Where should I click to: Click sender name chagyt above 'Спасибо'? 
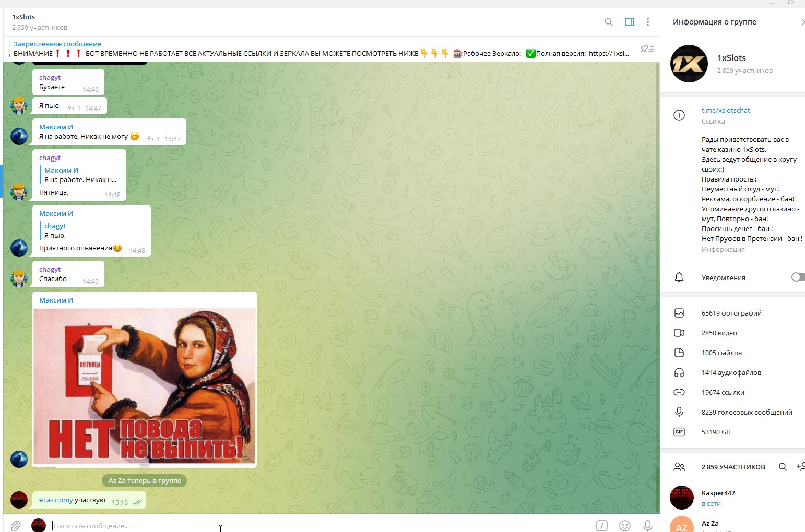(x=50, y=269)
